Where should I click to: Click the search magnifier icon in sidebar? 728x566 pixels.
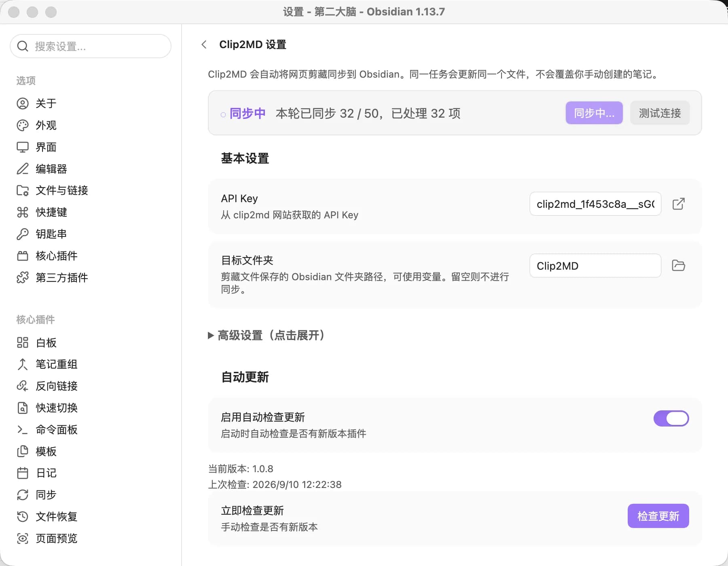pyautogui.click(x=23, y=46)
